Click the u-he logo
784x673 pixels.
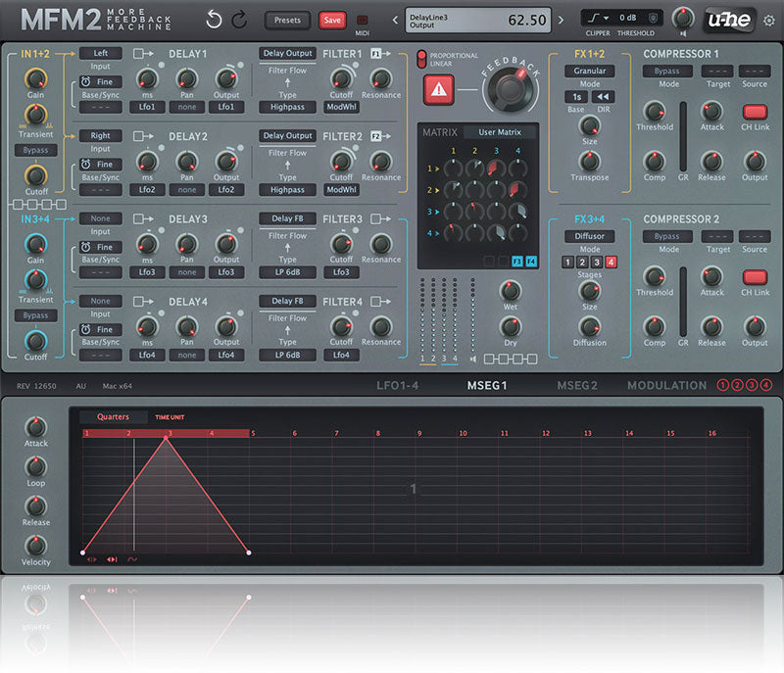tap(728, 20)
